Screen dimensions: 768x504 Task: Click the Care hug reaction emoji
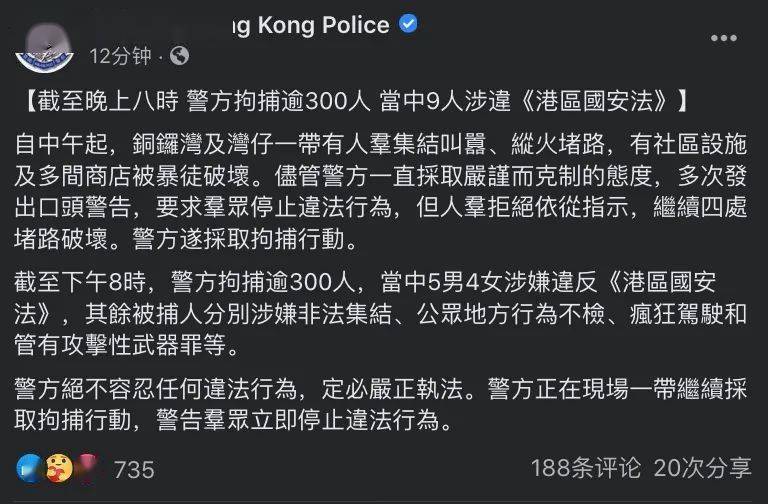tap(58, 468)
